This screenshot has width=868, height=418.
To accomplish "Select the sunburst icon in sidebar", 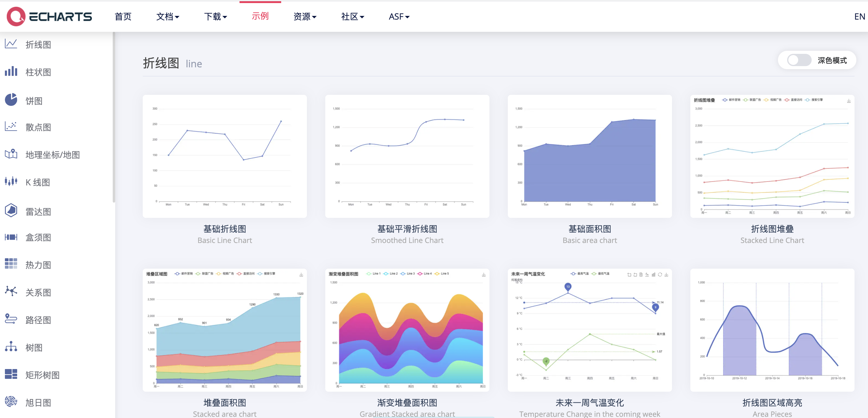I will pyautogui.click(x=11, y=401).
